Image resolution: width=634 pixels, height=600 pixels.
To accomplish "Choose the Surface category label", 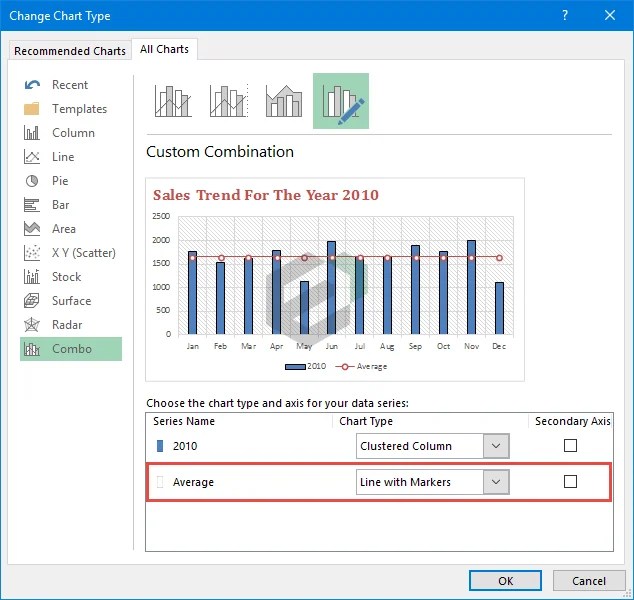I will [72, 301].
